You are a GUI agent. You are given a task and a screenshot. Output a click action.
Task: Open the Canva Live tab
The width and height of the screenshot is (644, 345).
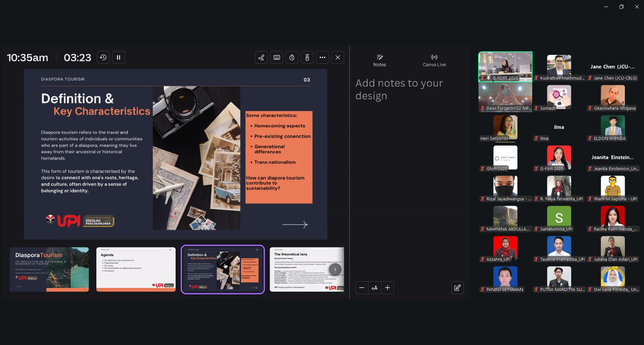click(x=434, y=60)
